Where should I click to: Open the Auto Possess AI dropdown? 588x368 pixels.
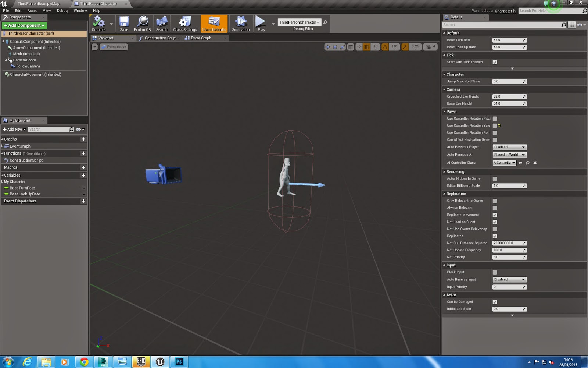pyautogui.click(x=509, y=155)
